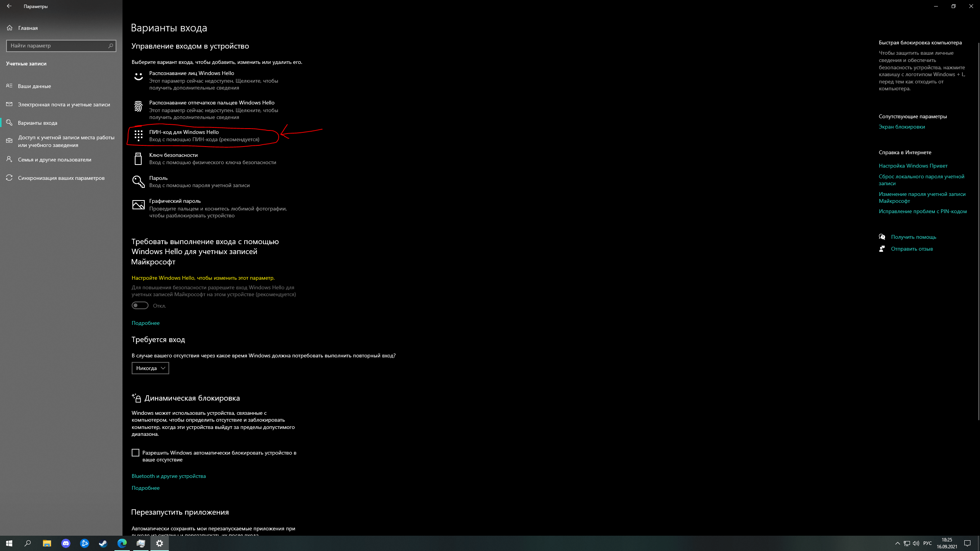Click Получить помощь link
The image size is (980, 551).
913,237
